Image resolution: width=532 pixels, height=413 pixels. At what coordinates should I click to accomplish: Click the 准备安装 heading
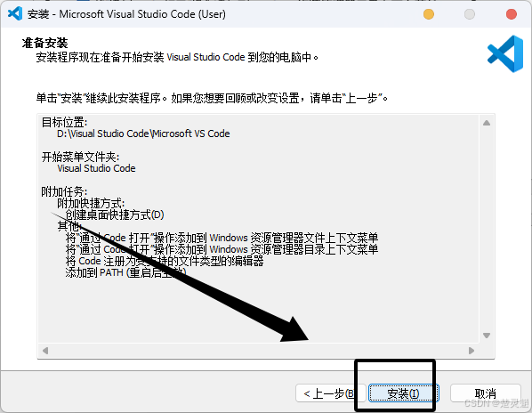tap(44, 43)
